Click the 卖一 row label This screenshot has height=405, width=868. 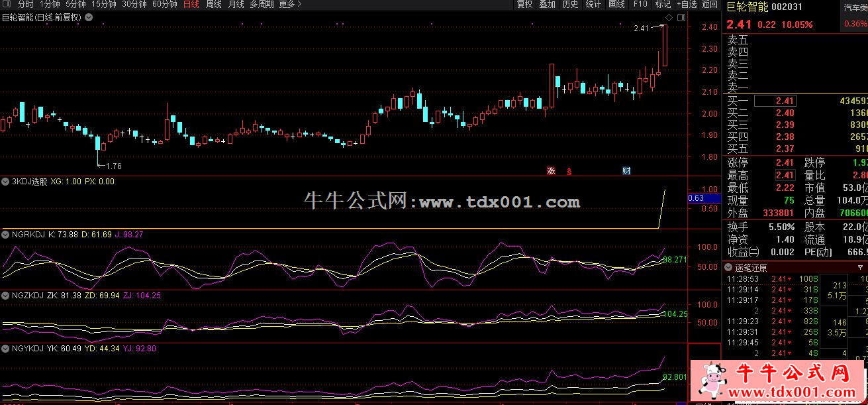[738, 88]
